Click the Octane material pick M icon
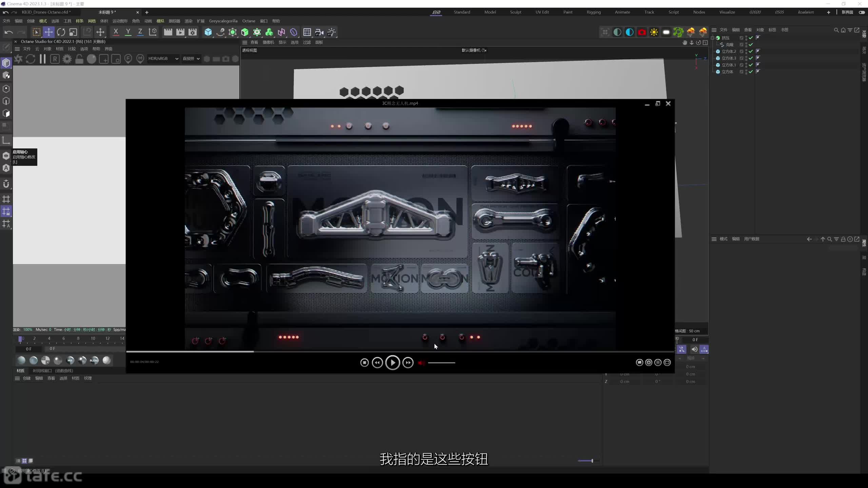This screenshot has height=488, width=868. pyautogui.click(x=140, y=59)
